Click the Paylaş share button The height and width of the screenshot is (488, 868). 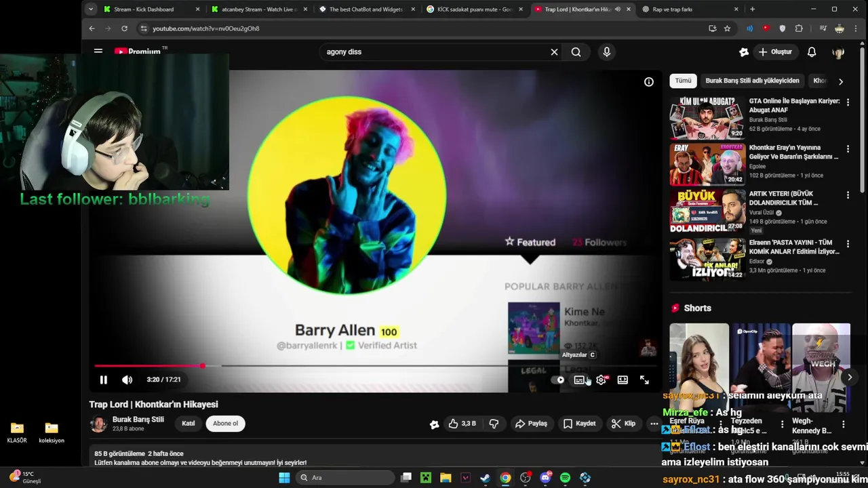pos(531,424)
